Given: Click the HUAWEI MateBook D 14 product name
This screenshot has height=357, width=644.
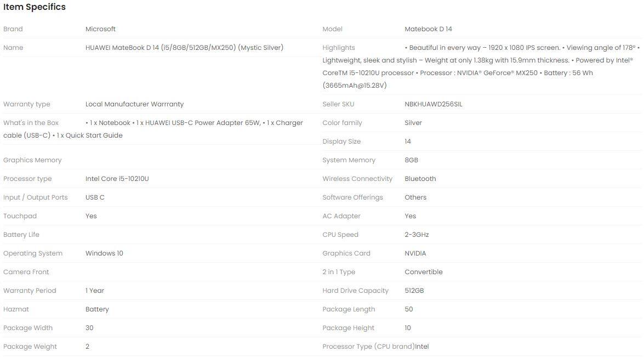Looking at the screenshot, I should pos(184,48).
